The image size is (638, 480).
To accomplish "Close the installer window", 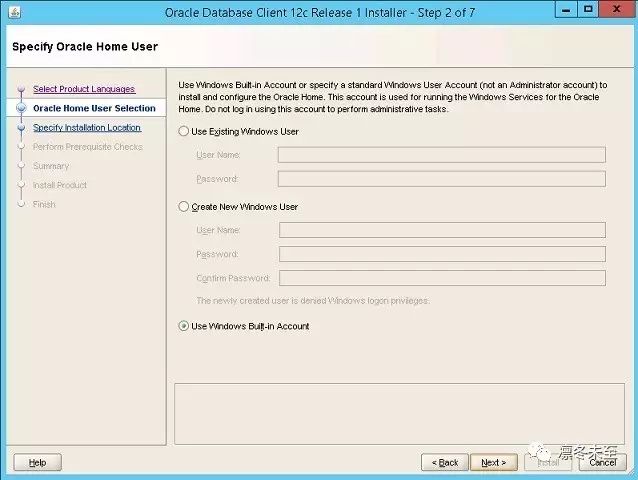I will point(616,10).
